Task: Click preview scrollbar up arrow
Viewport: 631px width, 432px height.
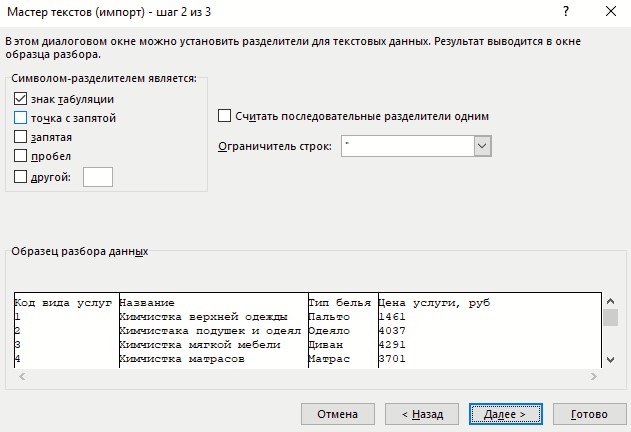Action: pyautogui.click(x=610, y=301)
